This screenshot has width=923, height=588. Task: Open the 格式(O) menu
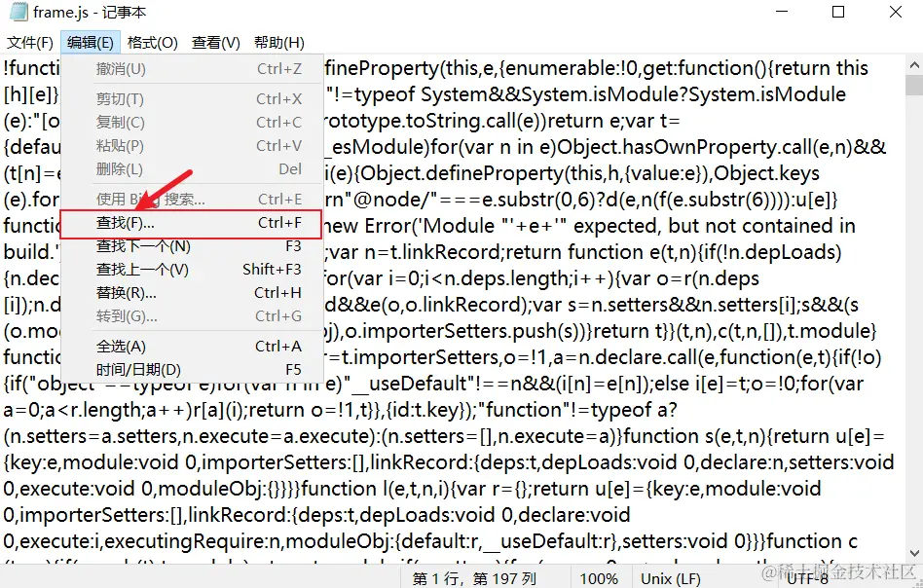152,43
